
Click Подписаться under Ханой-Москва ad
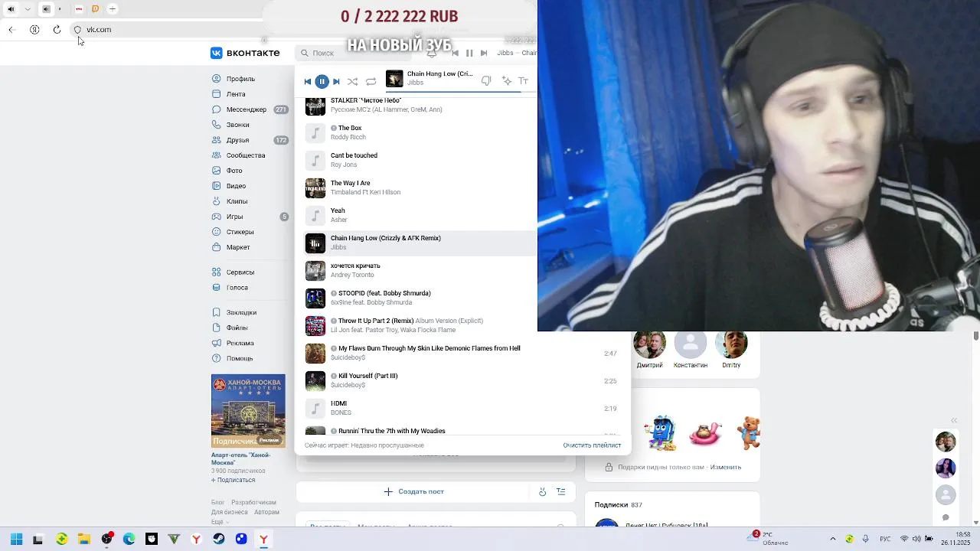(x=234, y=480)
